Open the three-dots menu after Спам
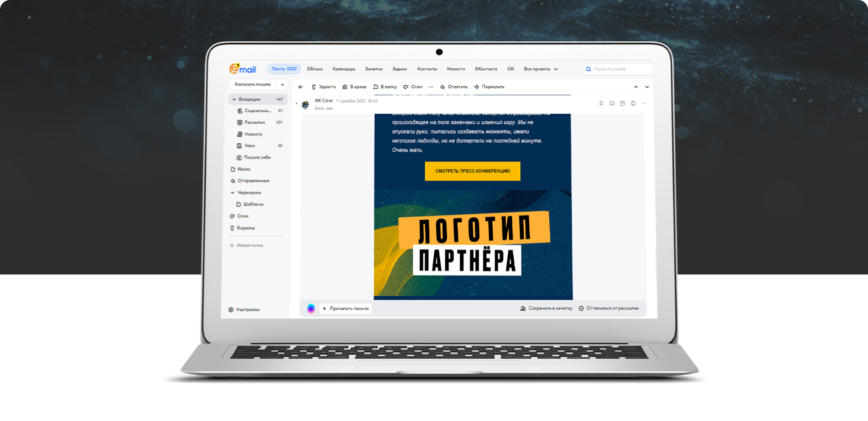868x421 pixels. coord(431,87)
